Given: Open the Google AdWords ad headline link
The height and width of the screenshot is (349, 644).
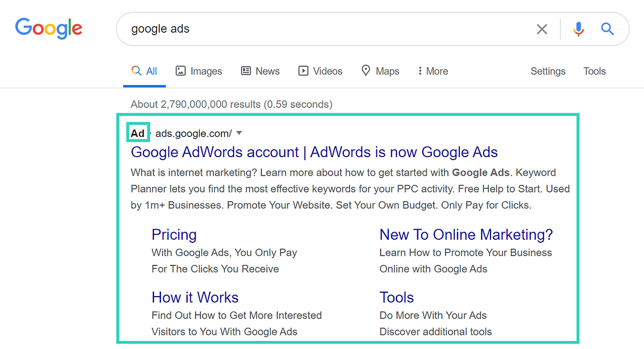Looking at the screenshot, I should coord(314,152).
